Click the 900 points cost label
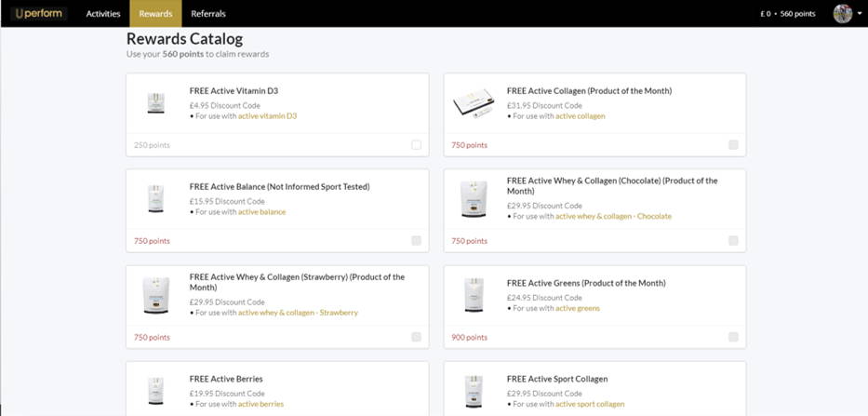 (470, 337)
